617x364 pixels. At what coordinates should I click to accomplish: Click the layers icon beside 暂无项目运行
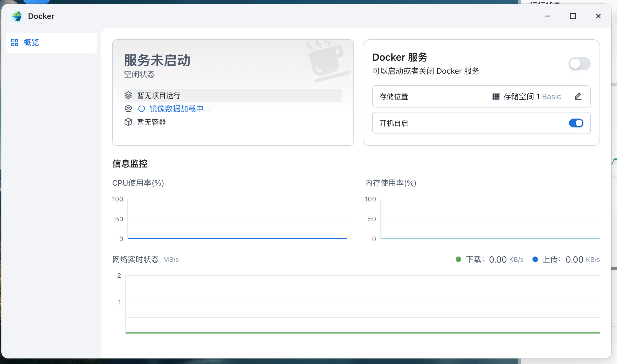(x=128, y=95)
